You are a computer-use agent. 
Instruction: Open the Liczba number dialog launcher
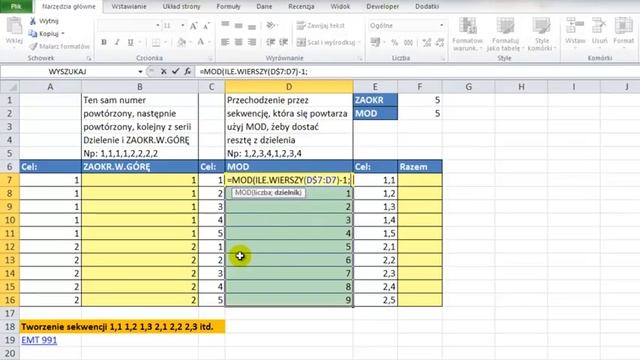[443, 59]
